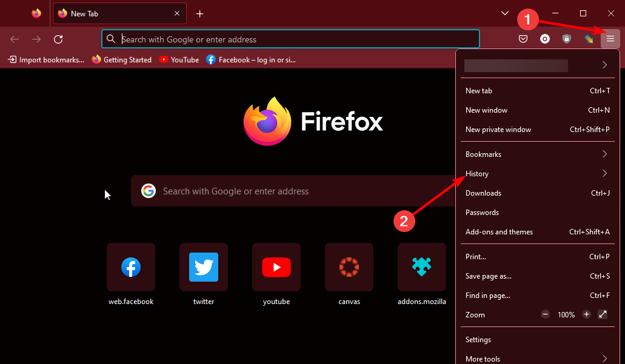Open the round extension icon beside Pocket
The image size is (625, 364).
coord(544,39)
